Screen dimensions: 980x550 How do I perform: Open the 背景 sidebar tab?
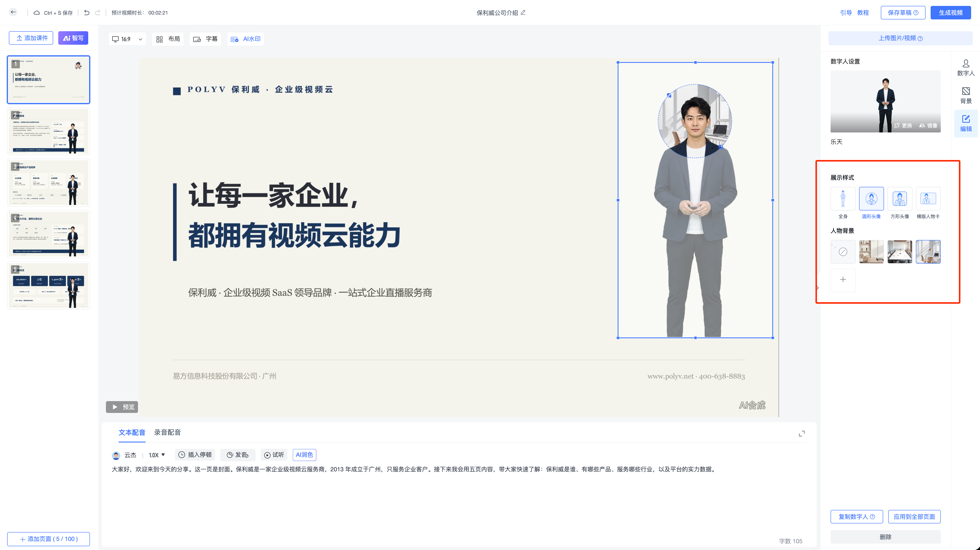coord(965,95)
